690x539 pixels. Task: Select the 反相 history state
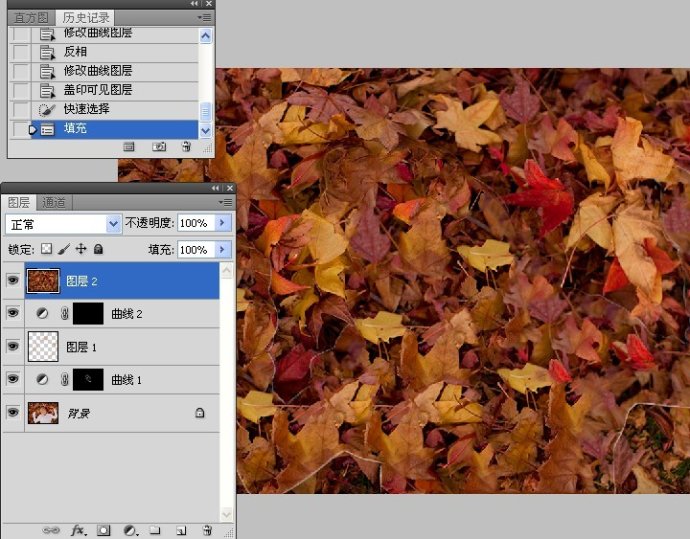pos(114,52)
